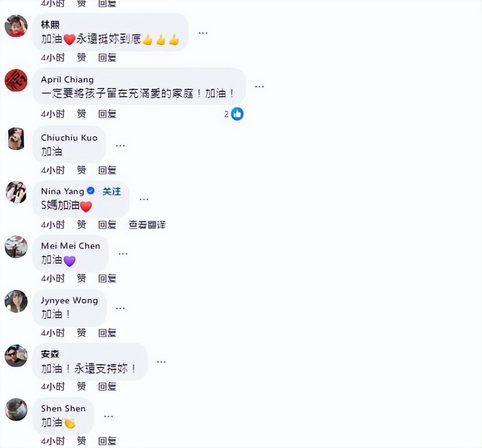Viewport: 482px width, 448px height.
Task: Like Mei Mei Chen's comment with 赞
Action: pos(81,278)
